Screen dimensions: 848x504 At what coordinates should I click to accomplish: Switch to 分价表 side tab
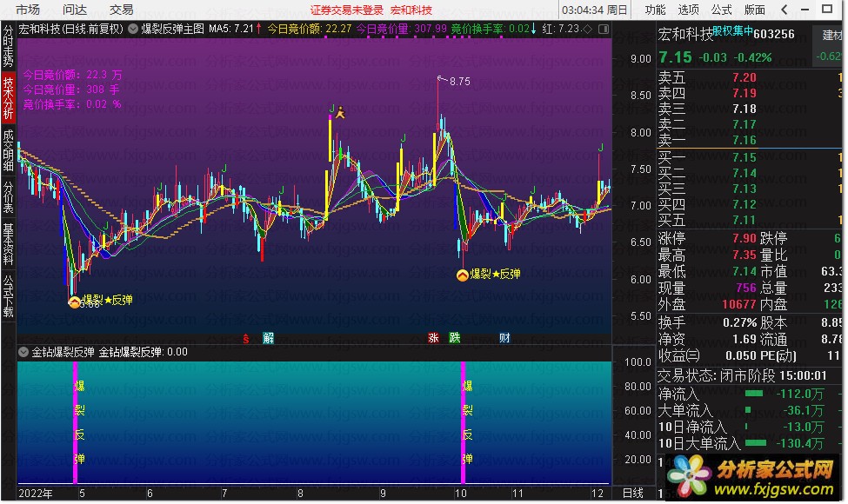pos(8,196)
